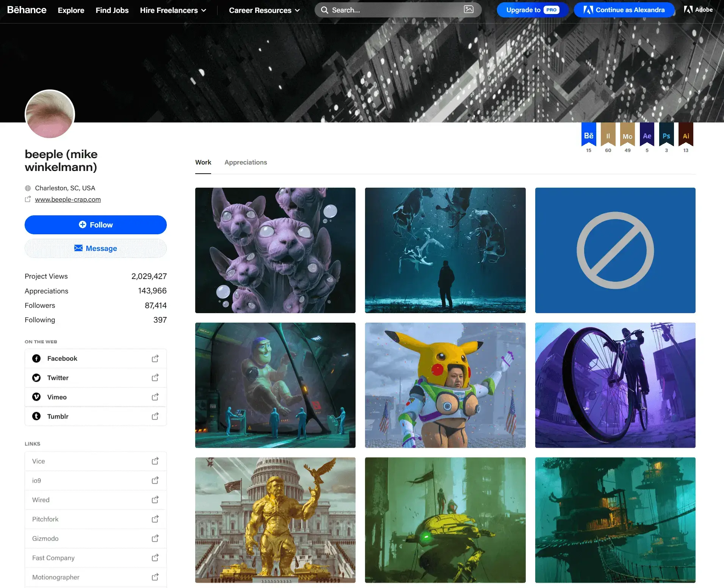Open the Behance Be badge ribbon
The height and width of the screenshot is (588, 724).
[589, 134]
